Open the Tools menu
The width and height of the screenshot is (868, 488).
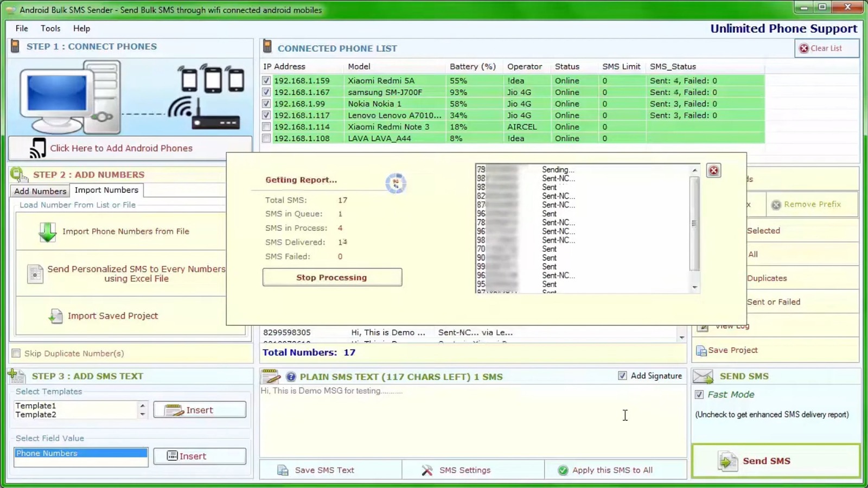pos(50,28)
